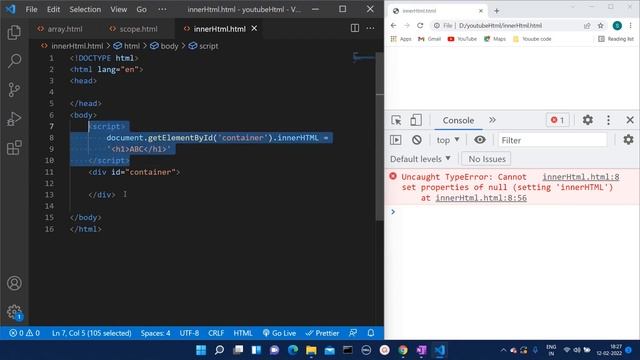640x360 pixels.
Task: Click the body breadcrumb item
Action: tap(164, 46)
